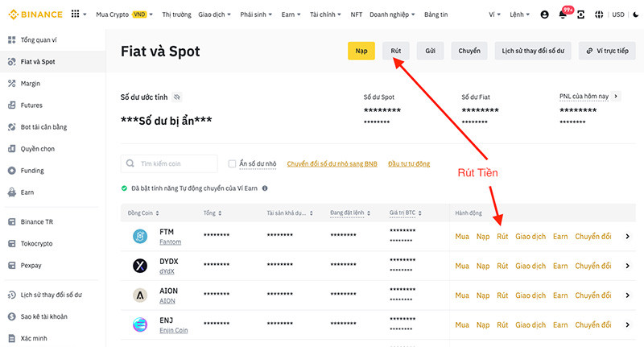The height and width of the screenshot is (347, 644).
Task: Click the FTM Fantom coin icon
Action: (x=140, y=236)
